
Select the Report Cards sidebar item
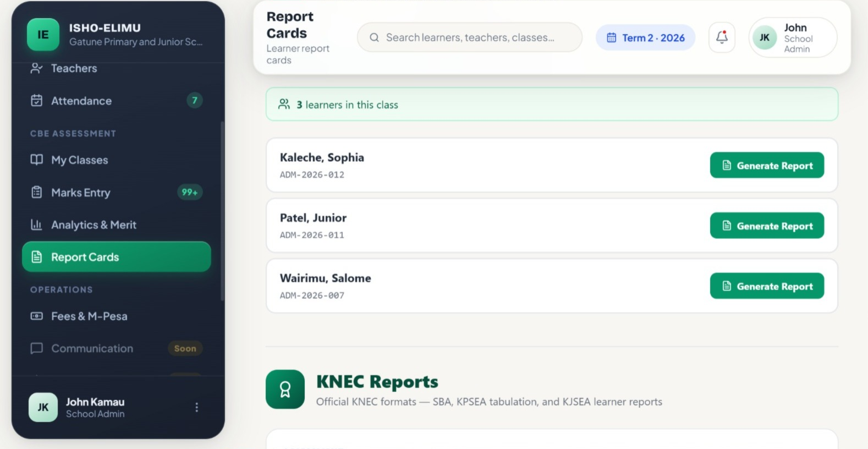(117, 257)
